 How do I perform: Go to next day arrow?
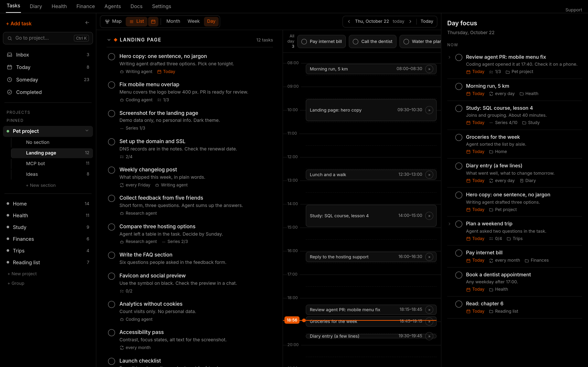pyautogui.click(x=410, y=21)
